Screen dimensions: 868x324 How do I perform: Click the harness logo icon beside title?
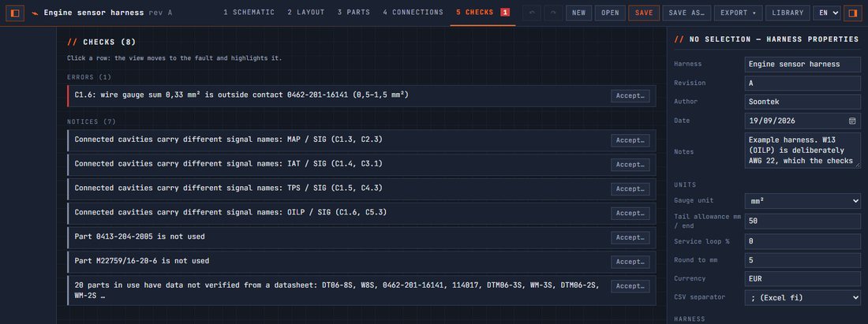(36, 13)
